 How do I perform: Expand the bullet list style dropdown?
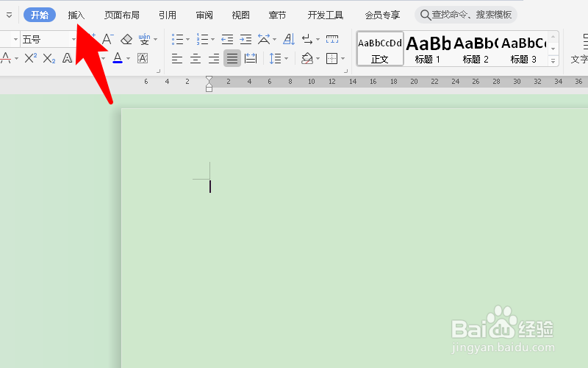pyautogui.click(x=187, y=39)
